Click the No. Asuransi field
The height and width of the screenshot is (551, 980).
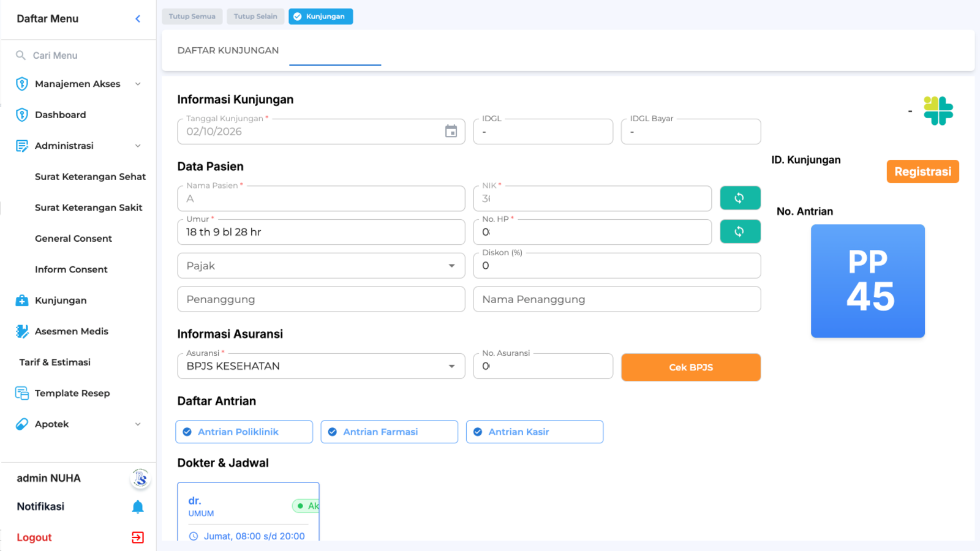point(543,366)
